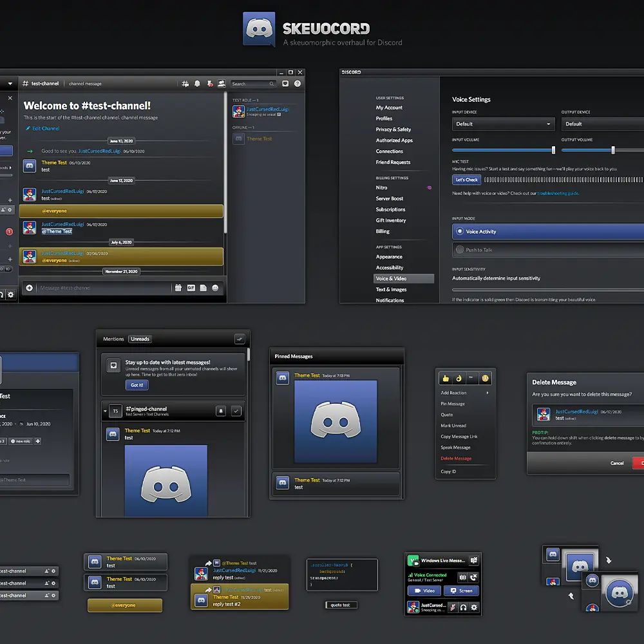Select the Voice Activity radio button
The image size is (644, 644).
(460, 231)
